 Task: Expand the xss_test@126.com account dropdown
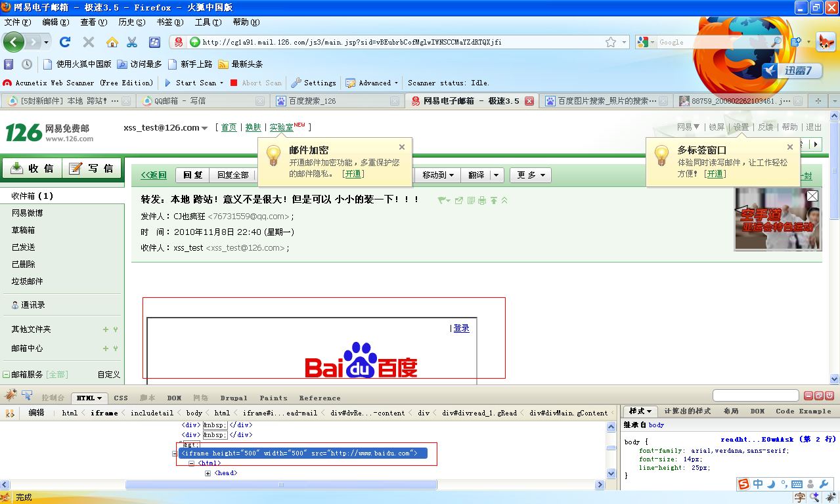pyautogui.click(x=205, y=128)
